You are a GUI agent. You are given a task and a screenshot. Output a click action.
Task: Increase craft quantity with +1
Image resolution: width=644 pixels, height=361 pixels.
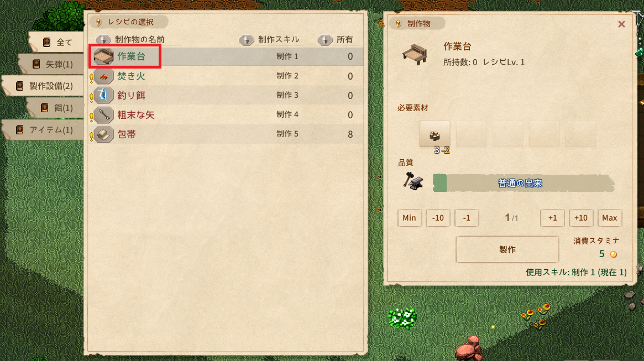click(552, 218)
